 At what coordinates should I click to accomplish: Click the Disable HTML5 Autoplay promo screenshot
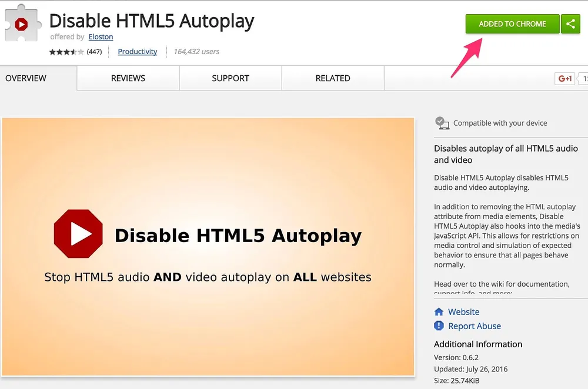tap(208, 247)
